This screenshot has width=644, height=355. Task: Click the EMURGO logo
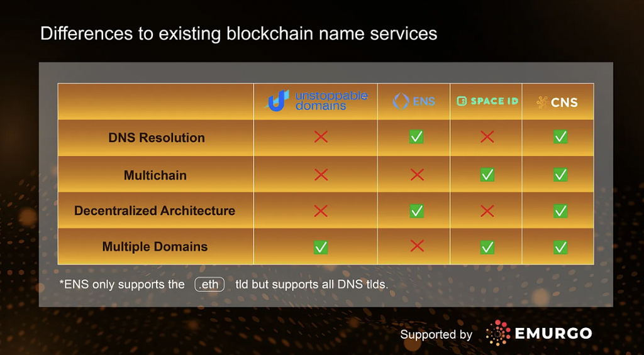pyautogui.click(x=539, y=333)
